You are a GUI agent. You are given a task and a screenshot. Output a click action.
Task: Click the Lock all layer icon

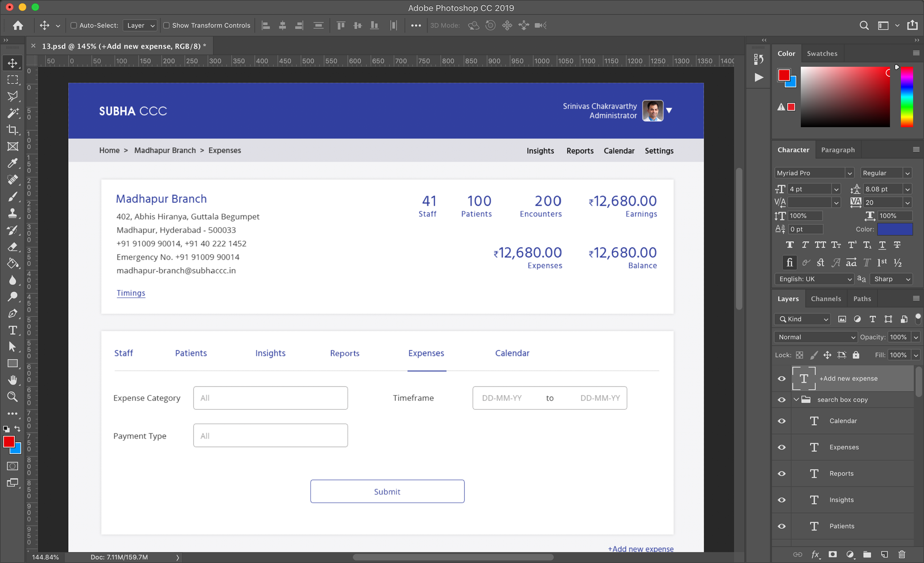click(x=856, y=355)
